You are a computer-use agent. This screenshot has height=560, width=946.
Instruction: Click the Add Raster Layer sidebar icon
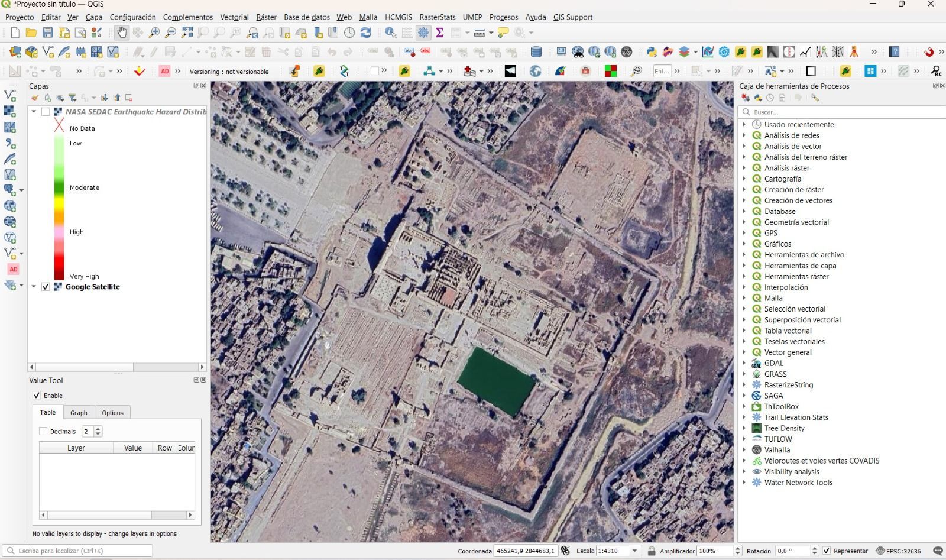tap(10, 127)
